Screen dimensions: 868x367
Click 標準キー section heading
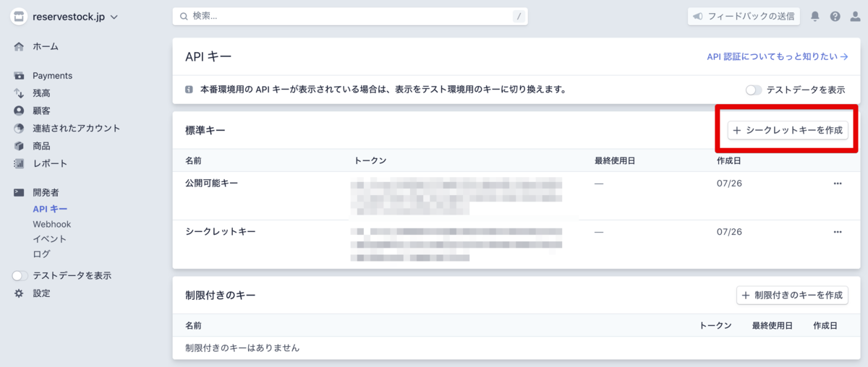[x=205, y=131]
